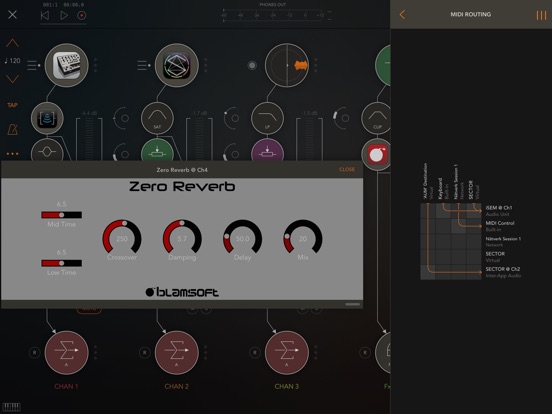The image size is (552, 414).
Task: Tap the TAP tempo button
Action: coord(12,105)
